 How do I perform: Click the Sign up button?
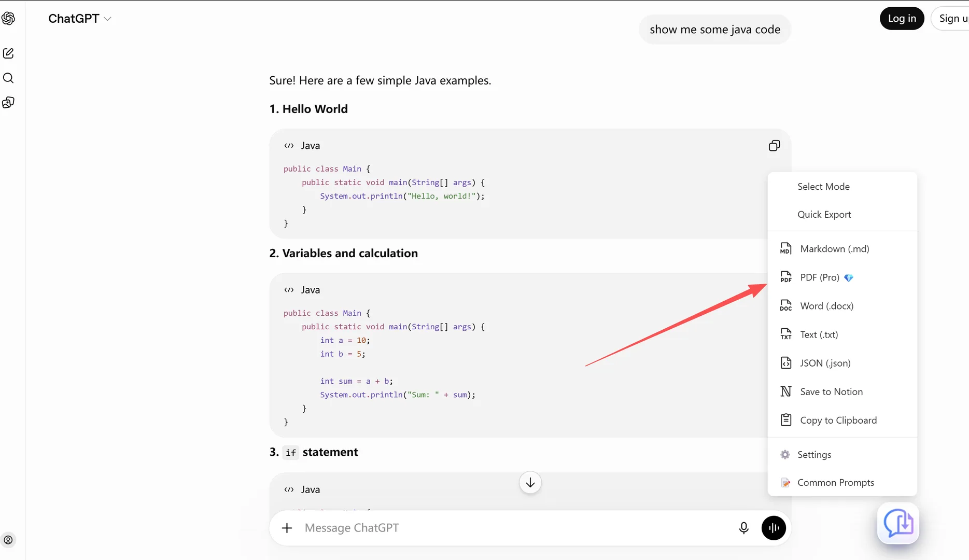pos(951,19)
